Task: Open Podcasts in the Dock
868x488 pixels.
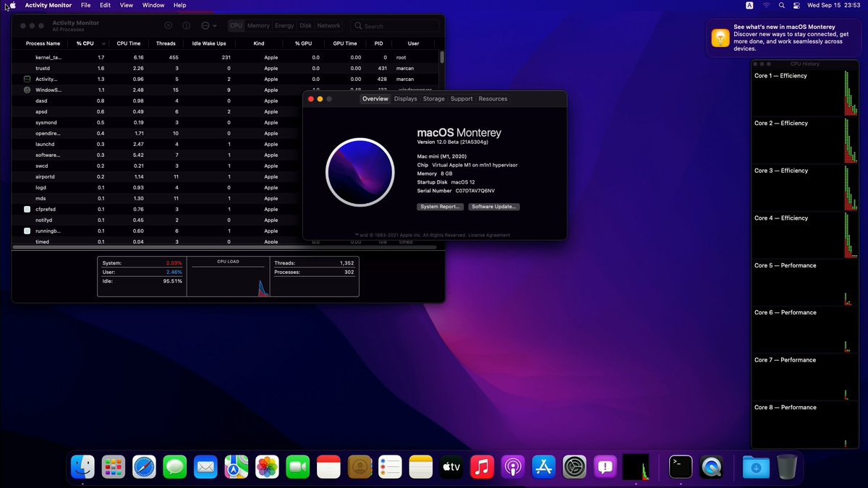Action: tap(513, 467)
